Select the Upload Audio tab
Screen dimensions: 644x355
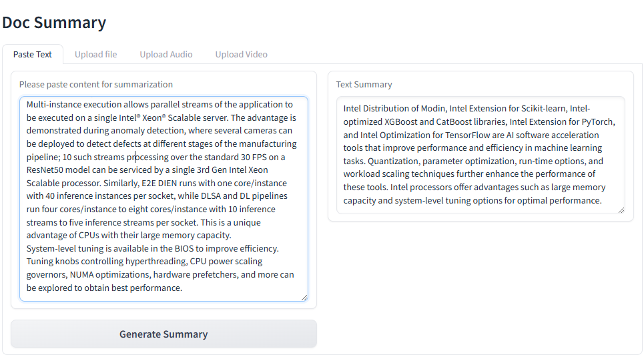click(166, 55)
